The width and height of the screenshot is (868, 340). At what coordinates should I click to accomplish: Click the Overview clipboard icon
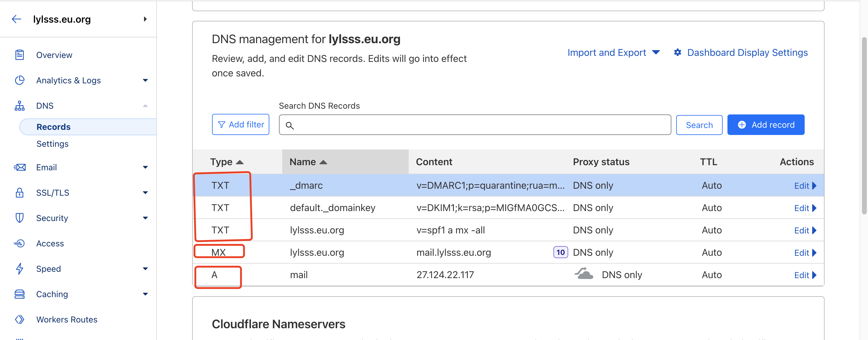tap(20, 55)
